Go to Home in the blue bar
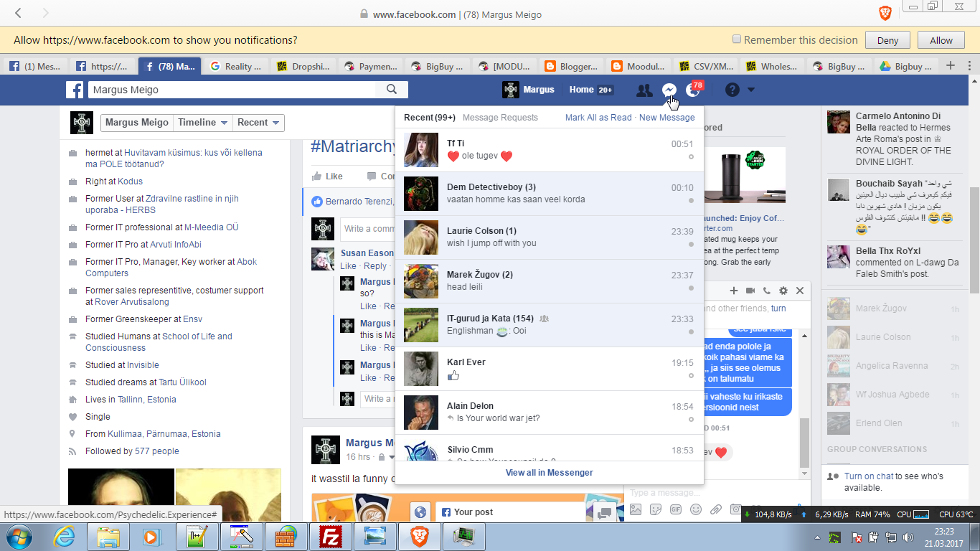The image size is (980, 551). pos(582,90)
